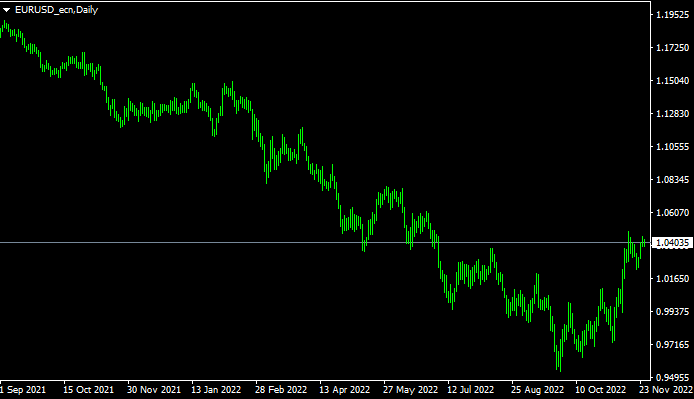Click the EURUSD_ecn,Daily chart title
The width and height of the screenshot is (694, 399).
point(57,10)
